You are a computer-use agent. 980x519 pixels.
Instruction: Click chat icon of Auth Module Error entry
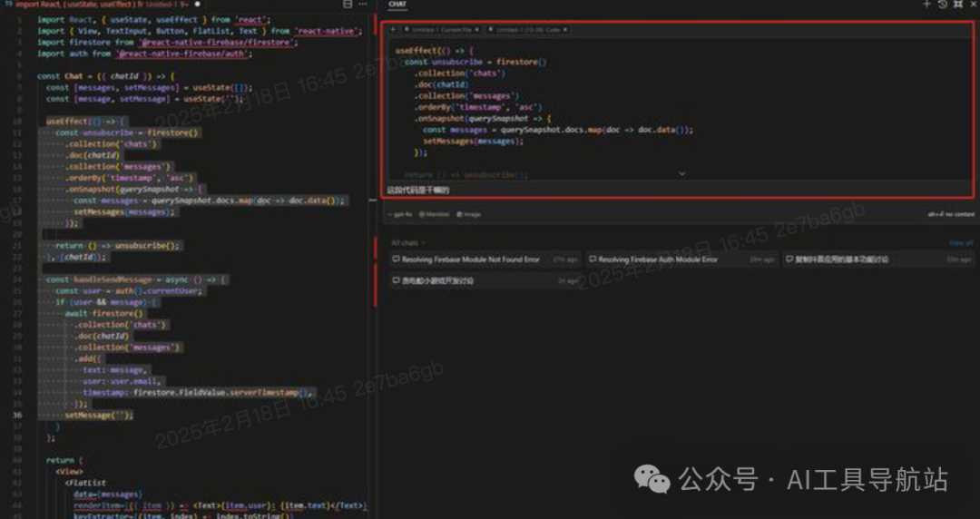(x=593, y=259)
